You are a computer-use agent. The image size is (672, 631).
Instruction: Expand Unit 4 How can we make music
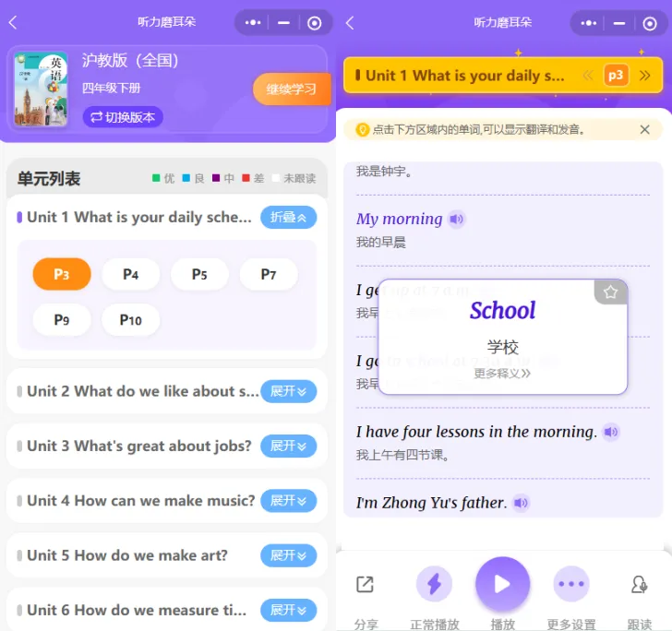(288, 501)
